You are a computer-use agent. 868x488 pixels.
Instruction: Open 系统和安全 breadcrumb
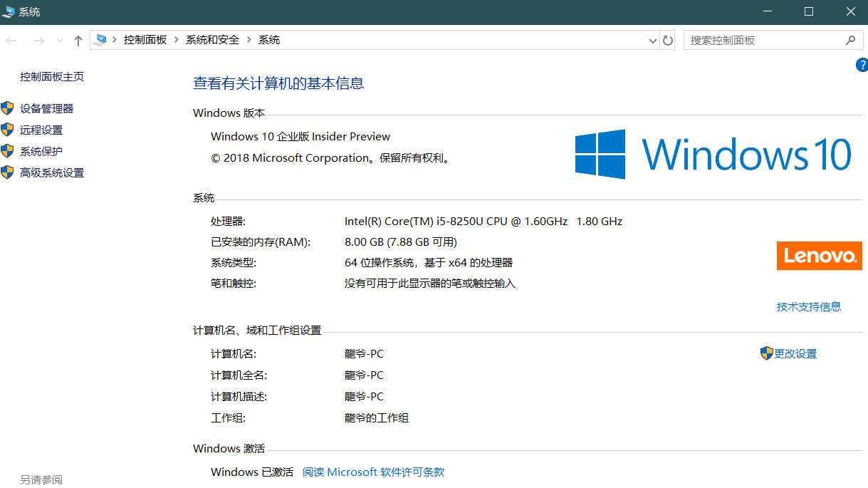[x=213, y=40]
